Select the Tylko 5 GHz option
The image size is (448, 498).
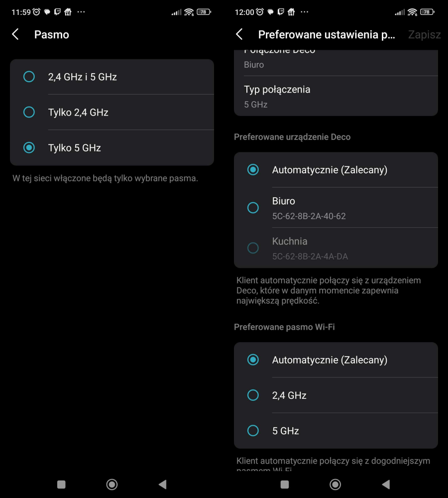tap(29, 147)
